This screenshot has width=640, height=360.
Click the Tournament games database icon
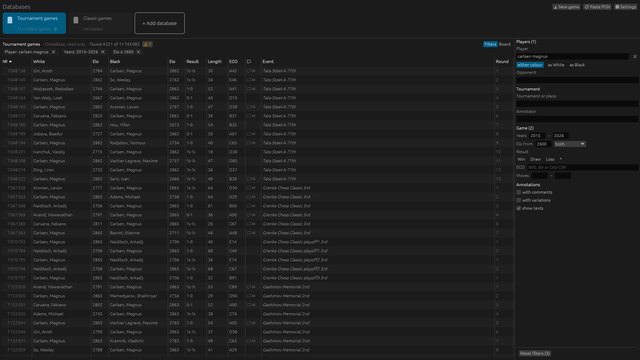coord(10,20)
